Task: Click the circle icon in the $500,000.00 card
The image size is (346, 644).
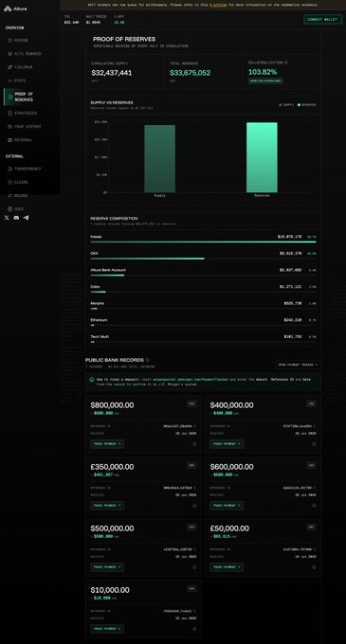Action: [x=194, y=567]
